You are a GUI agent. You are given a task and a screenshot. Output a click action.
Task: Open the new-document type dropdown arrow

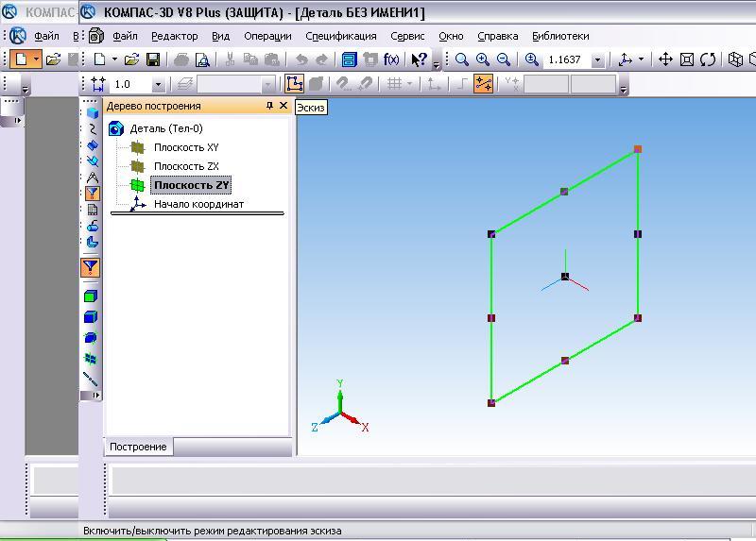[114, 59]
